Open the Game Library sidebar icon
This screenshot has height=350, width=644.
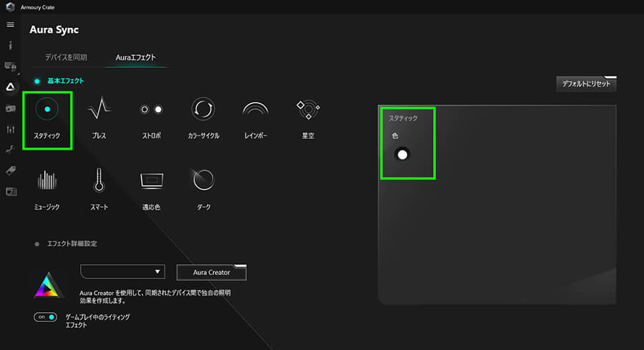coord(10,109)
